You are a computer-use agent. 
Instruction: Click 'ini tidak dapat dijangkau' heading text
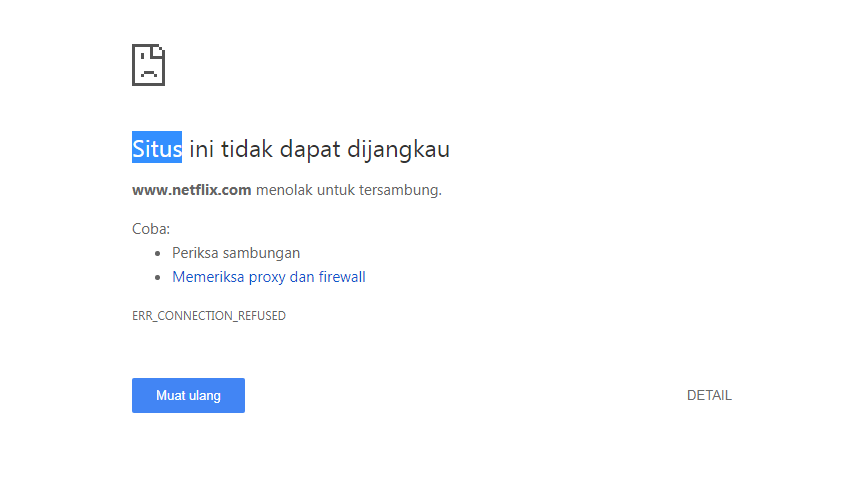pyautogui.click(x=319, y=149)
